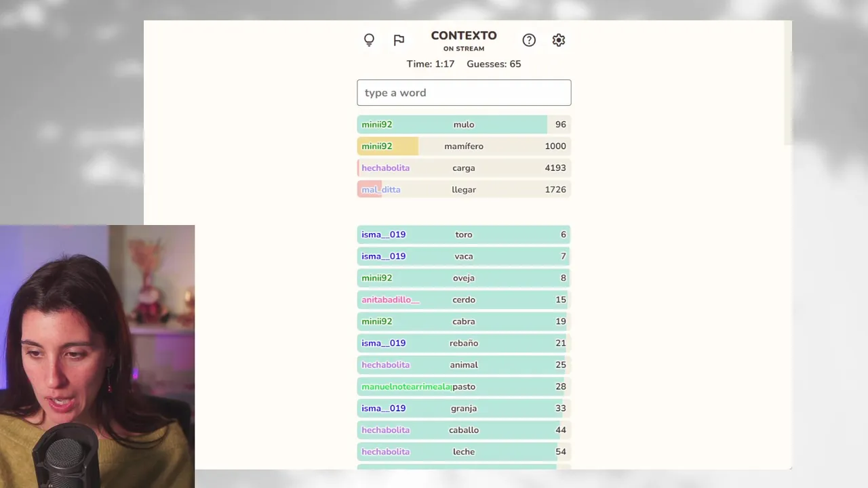Select the 'granja' guess row
The width and height of the screenshot is (868, 488).
[x=464, y=408]
